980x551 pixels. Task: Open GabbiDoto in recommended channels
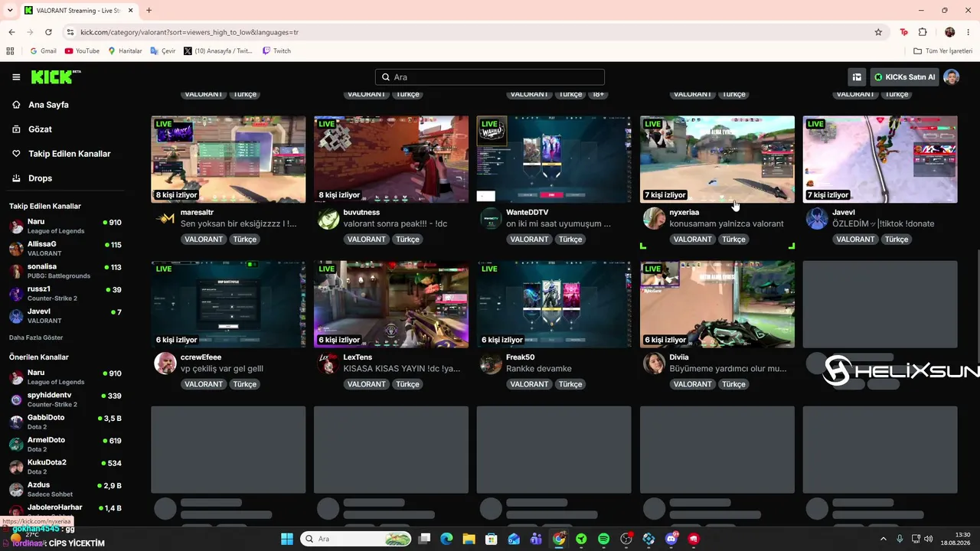(x=65, y=422)
